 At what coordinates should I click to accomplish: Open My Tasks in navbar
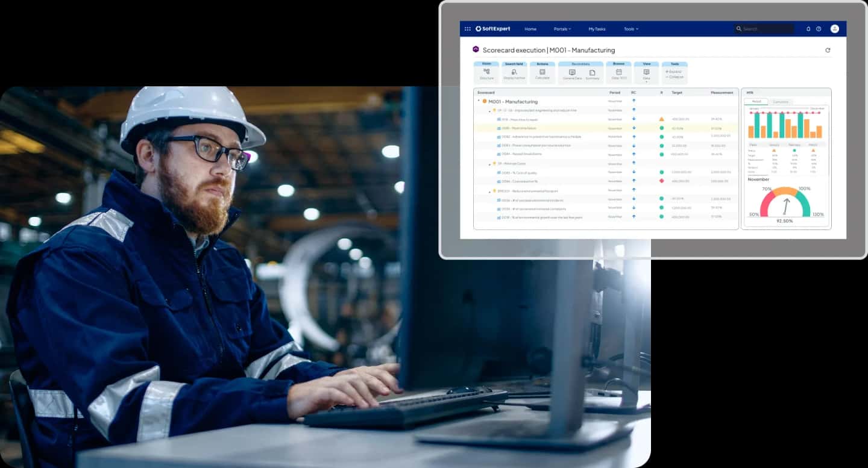(x=597, y=29)
